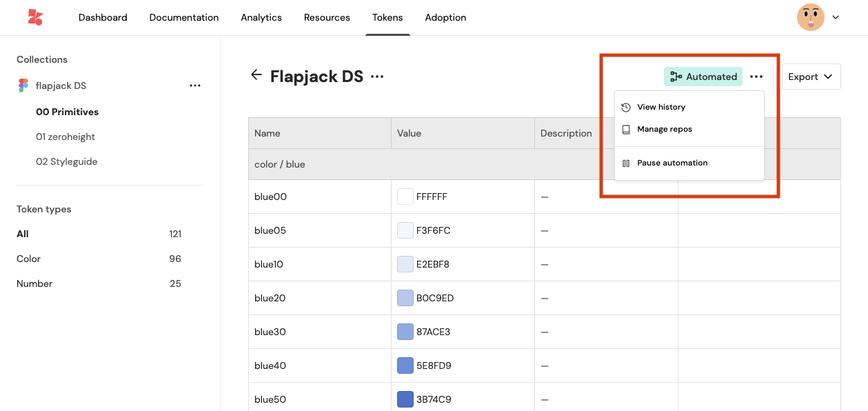Choose Manage repos in the dropdown menu
Viewport: 868px width, 411px height.
[x=664, y=129]
